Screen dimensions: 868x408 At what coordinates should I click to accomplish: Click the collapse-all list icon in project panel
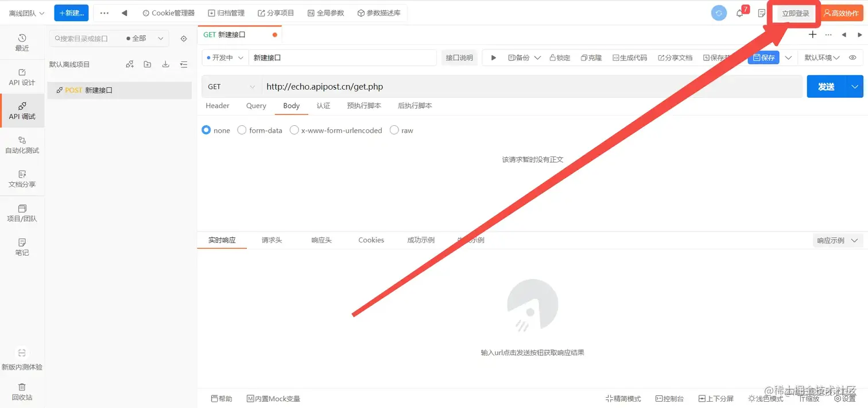tap(184, 64)
